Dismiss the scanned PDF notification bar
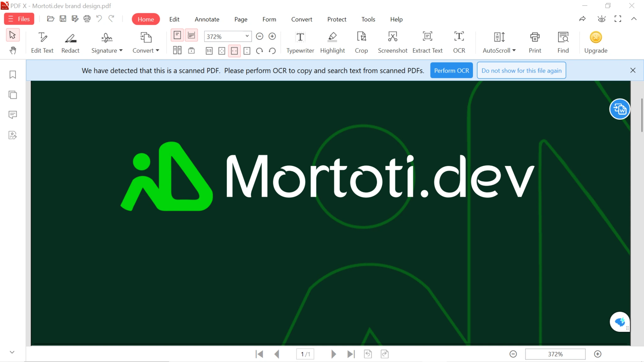Image resolution: width=644 pixels, height=362 pixels. tap(633, 70)
